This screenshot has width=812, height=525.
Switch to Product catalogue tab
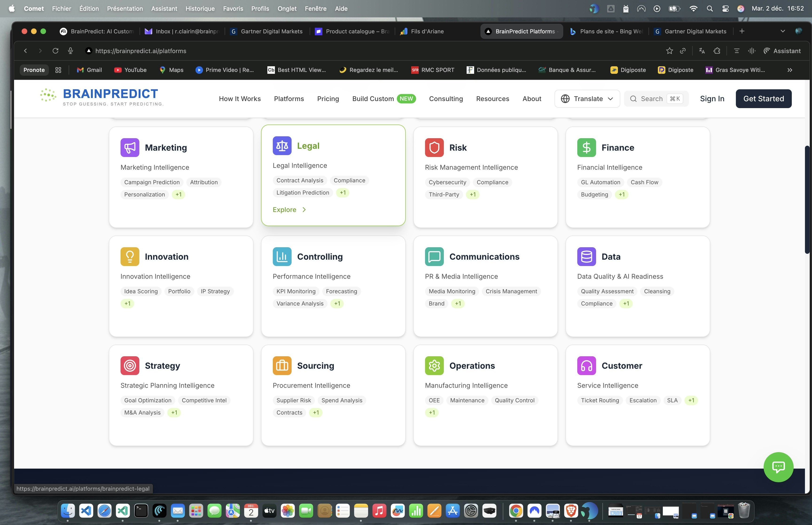point(353,31)
